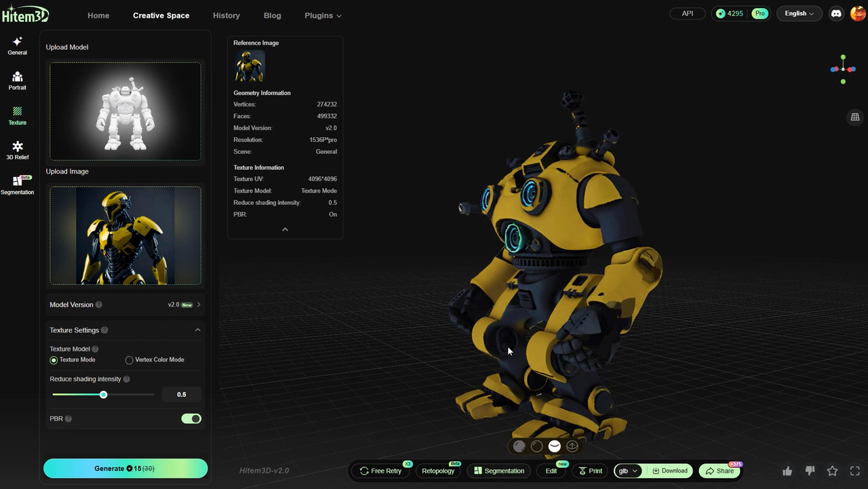Open the 3D Relief mode

[x=18, y=151]
